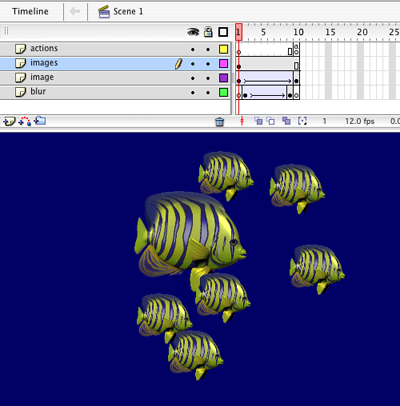Hide the blur layer
This screenshot has width=400, height=406.
coord(193,93)
